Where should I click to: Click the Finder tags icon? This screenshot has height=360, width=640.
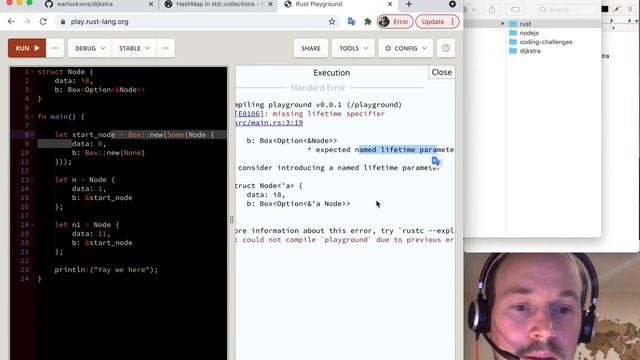click(516, 9)
